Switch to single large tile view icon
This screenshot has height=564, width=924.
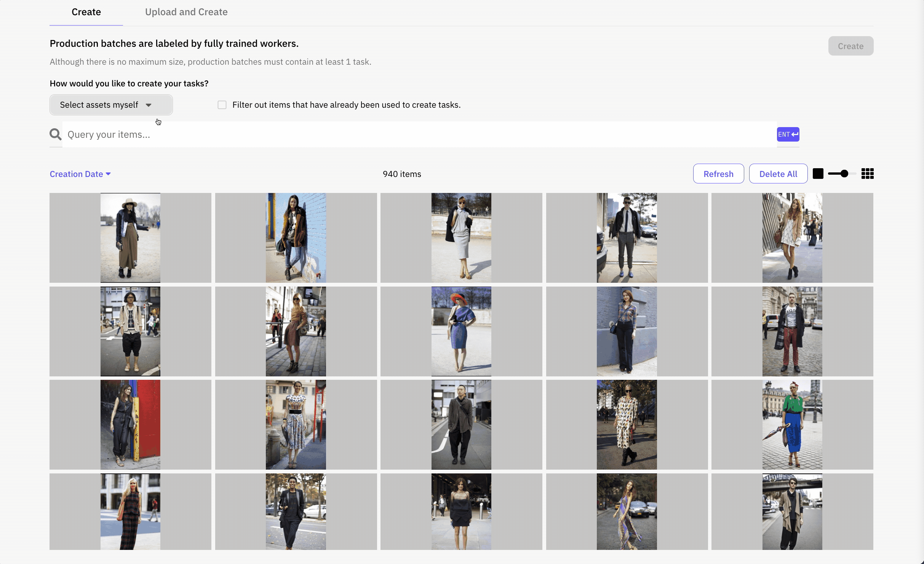pos(818,174)
